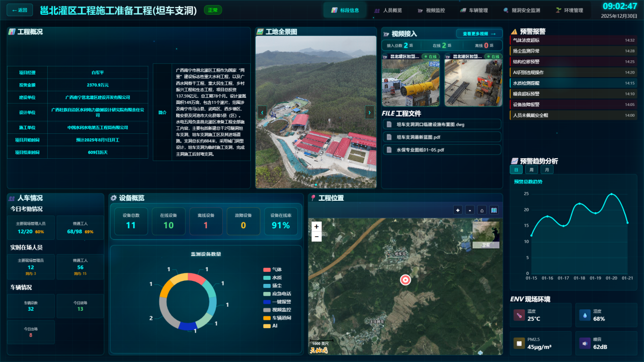The image size is (644, 362).
Task: Click the 返回 back button
Action: click(x=19, y=10)
